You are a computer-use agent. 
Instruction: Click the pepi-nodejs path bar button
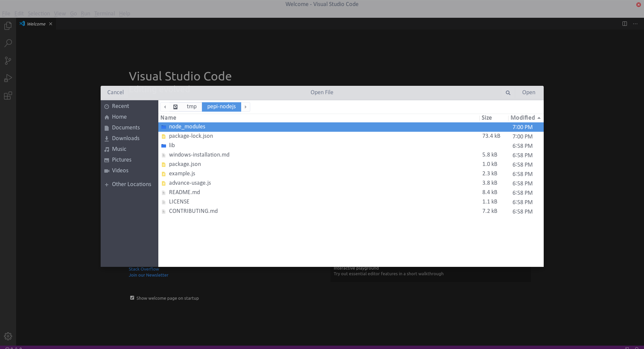point(221,107)
